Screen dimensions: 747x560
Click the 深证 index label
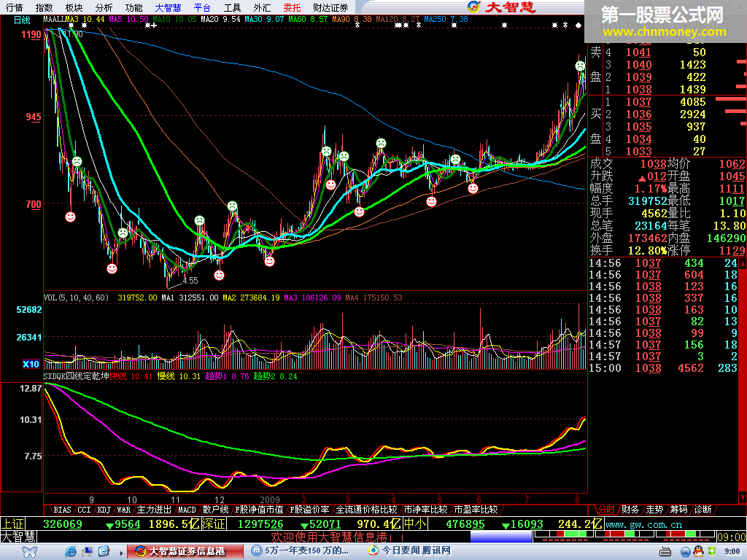coord(214,524)
